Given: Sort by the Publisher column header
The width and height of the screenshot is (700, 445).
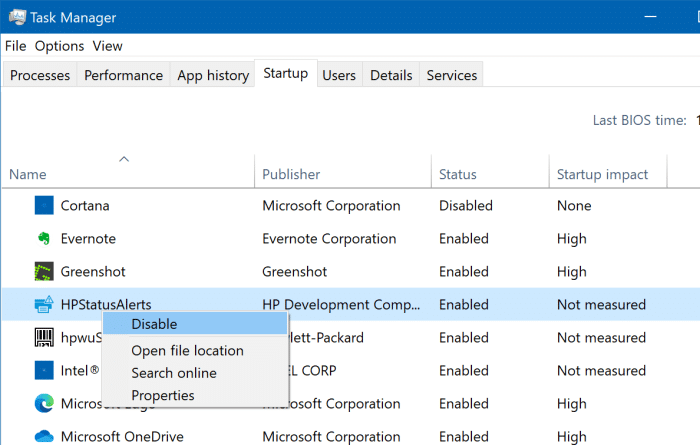Looking at the screenshot, I should (x=291, y=174).
